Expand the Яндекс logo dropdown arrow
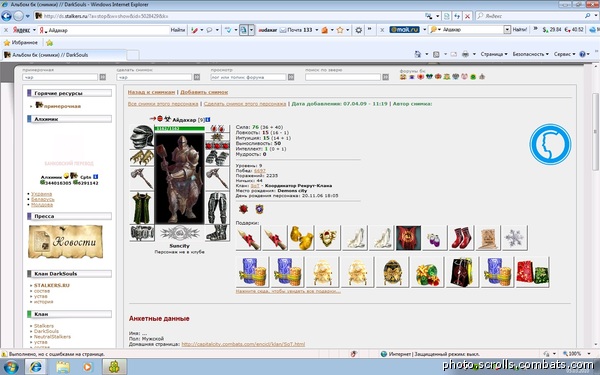 (x=34, y=30)
